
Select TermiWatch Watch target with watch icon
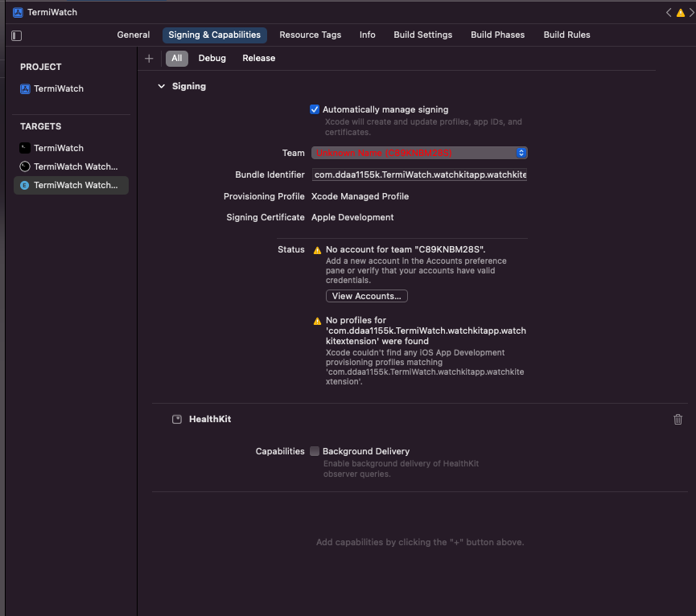(x=71, y=166)
